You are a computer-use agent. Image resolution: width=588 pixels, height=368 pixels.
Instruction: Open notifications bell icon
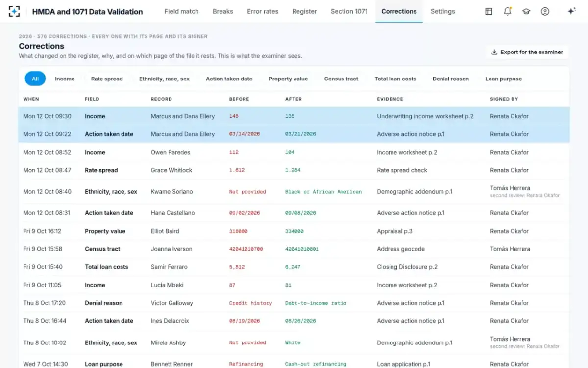pos(508,11)
